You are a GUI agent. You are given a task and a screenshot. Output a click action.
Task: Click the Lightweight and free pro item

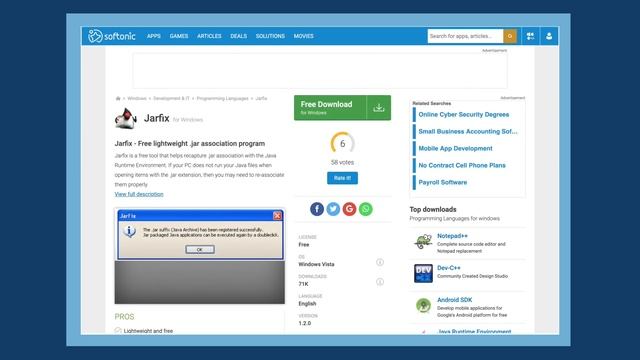[x=148, y=331]
